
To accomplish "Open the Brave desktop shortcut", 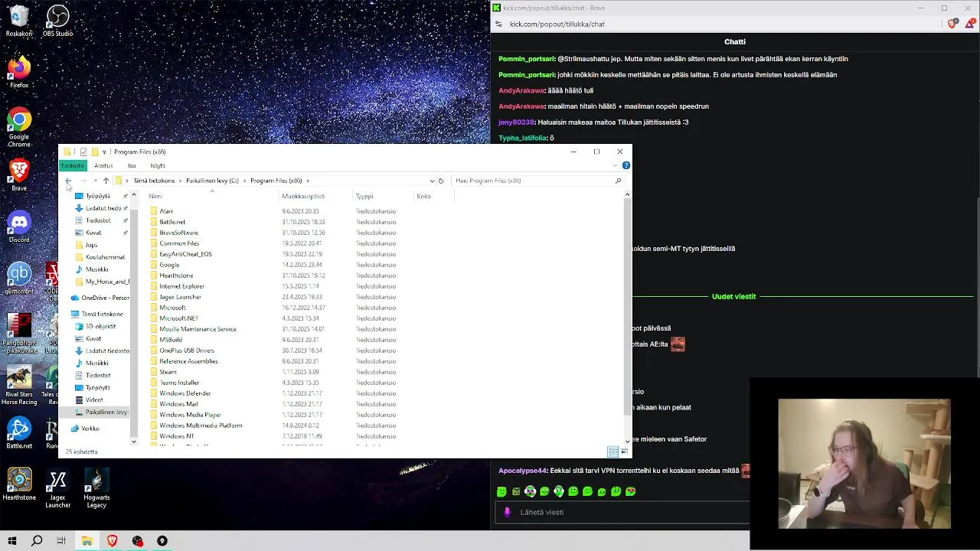I will [19, 175].
